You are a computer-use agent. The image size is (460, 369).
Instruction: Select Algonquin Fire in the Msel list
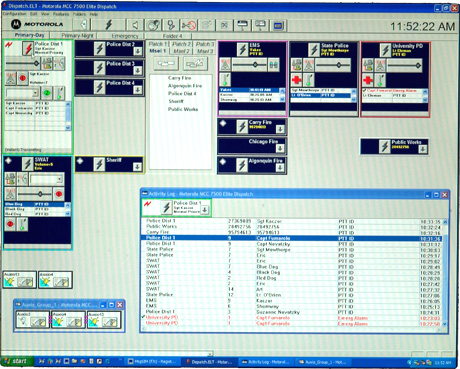[x=185, y=86]
